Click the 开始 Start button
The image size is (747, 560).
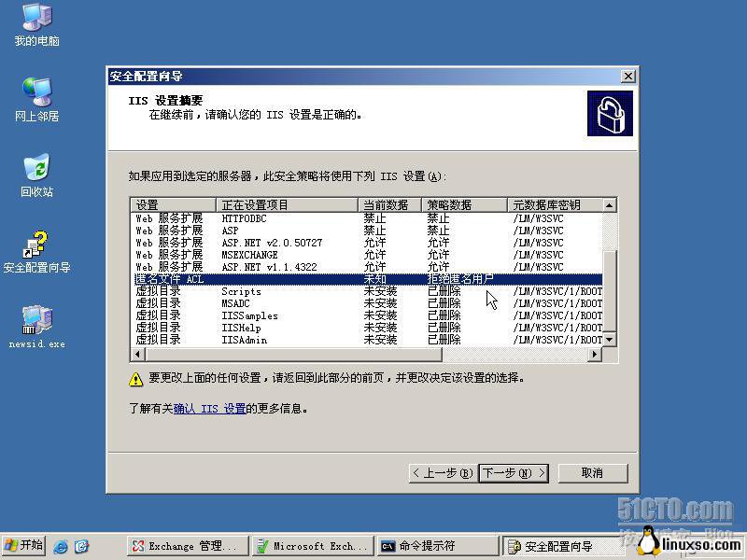coord(24,546)
